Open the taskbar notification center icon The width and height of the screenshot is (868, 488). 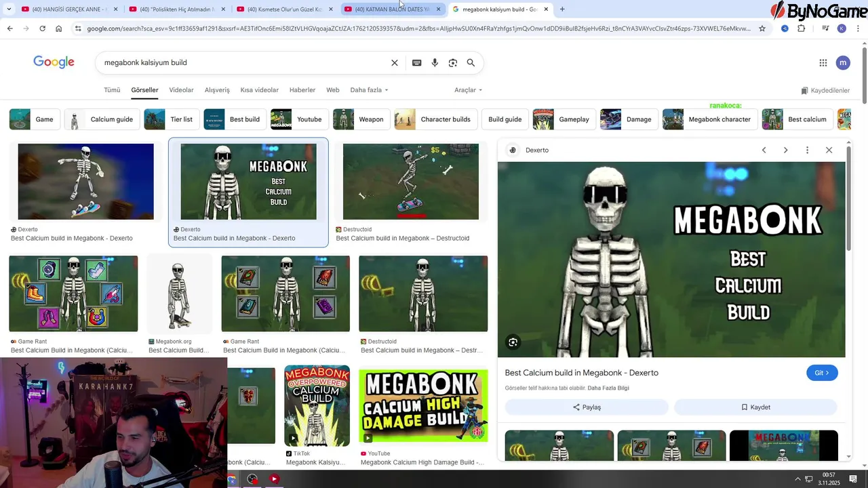[x=853, y=479]
